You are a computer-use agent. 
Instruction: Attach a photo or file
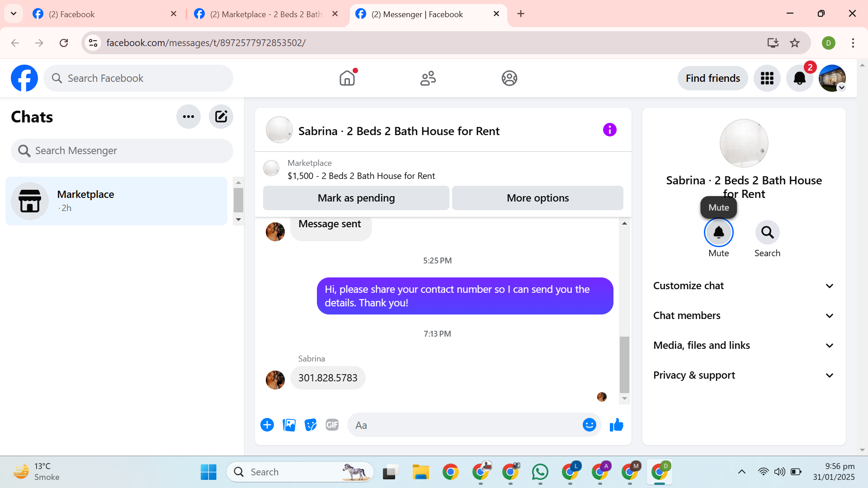(x=289, y=425)
